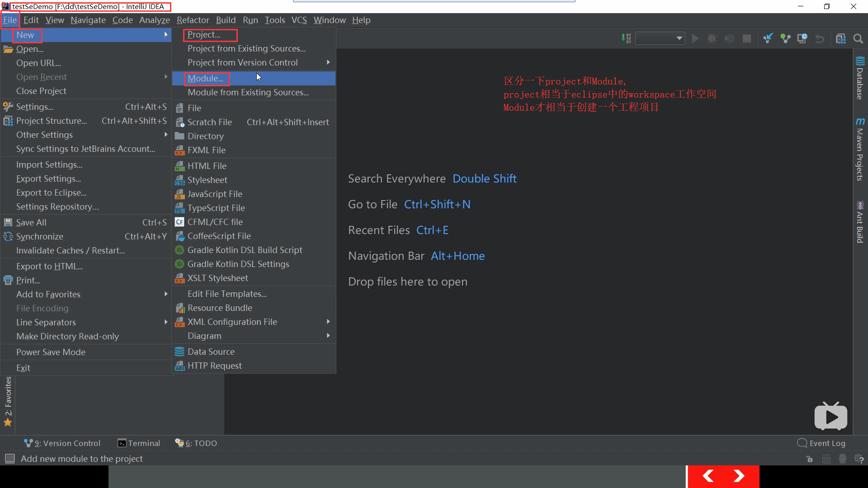This screenshot has height=488, width=868.
Task: Open the Refactor menu
Action: pos(193,20)
